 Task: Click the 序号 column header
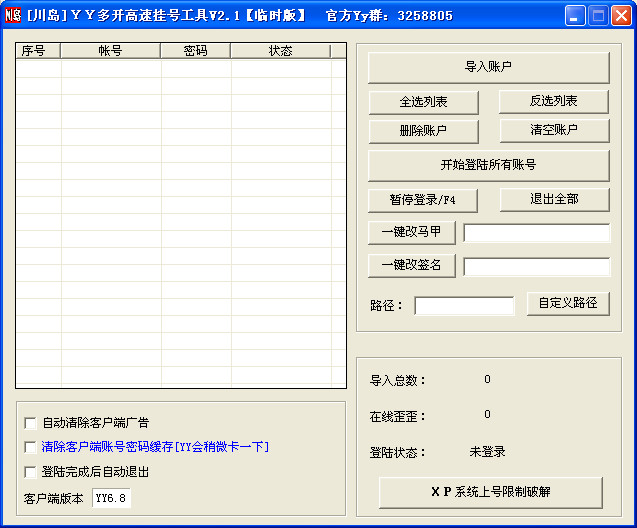coord(38,51)
